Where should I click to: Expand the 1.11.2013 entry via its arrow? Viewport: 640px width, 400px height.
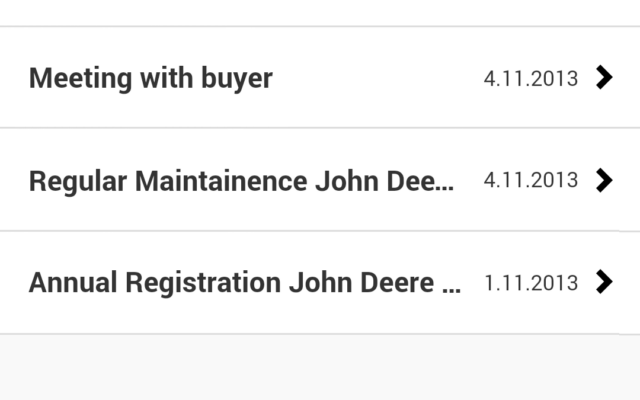tap(604, 282)
